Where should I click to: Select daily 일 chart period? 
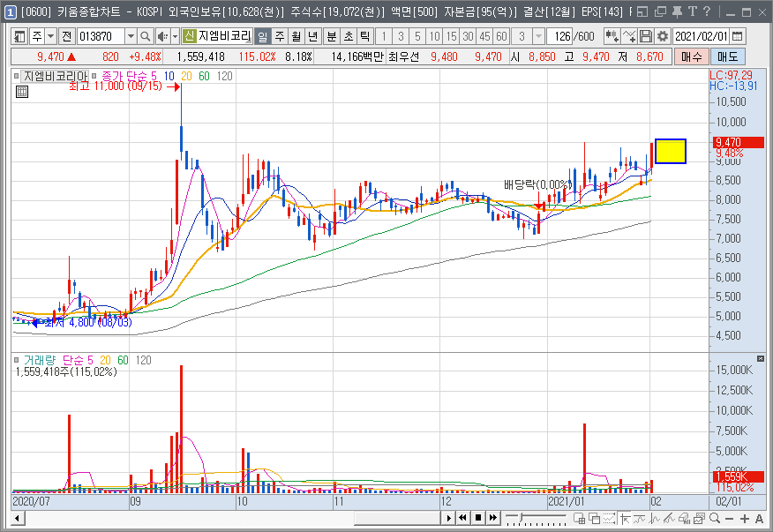[x=263, y=36]
